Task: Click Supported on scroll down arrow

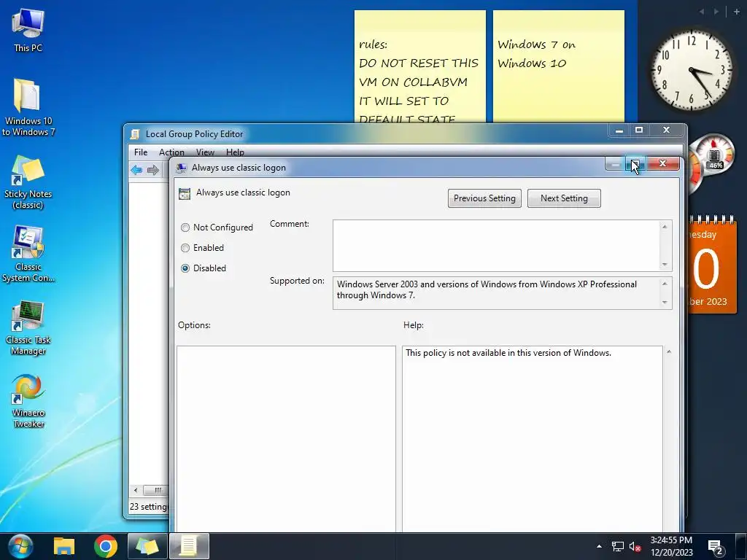Action: point(665,302)
